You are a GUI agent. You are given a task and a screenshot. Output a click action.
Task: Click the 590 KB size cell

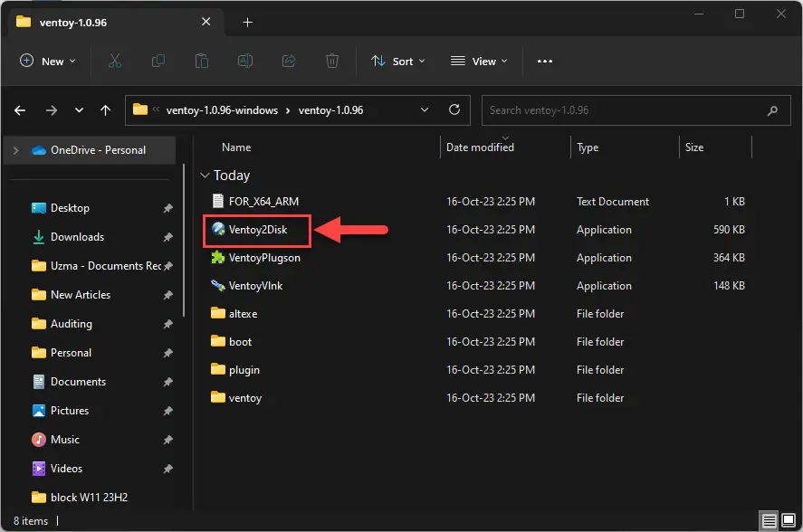(x=729, y=230)
